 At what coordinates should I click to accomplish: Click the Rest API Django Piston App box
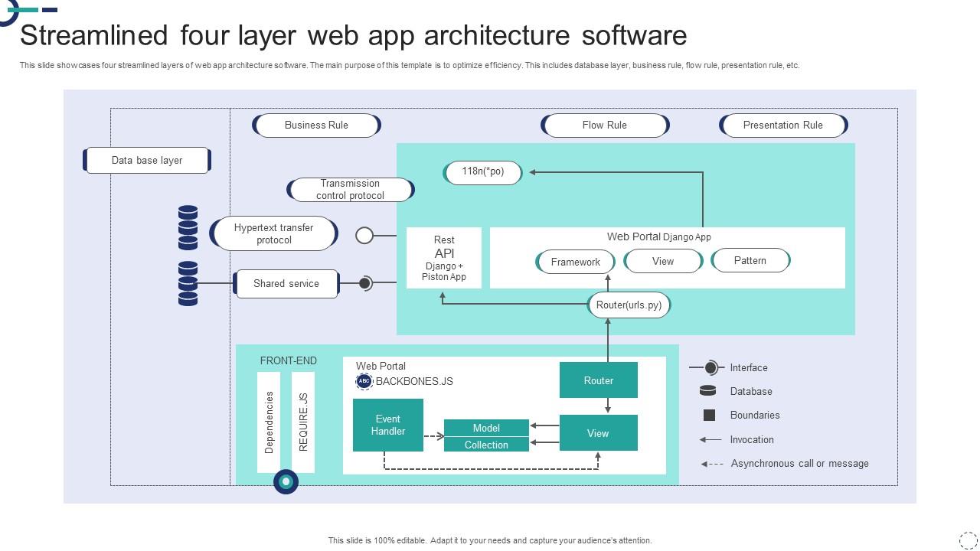[x=444, y=256]
